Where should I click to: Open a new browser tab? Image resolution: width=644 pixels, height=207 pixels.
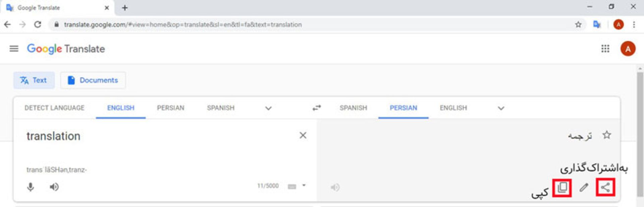click(x=125, y=8)
